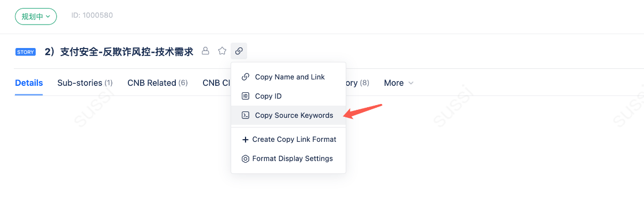Click the copy link chain icon button
The height and width of the screenshot is (224, 644).
point(239,51)
